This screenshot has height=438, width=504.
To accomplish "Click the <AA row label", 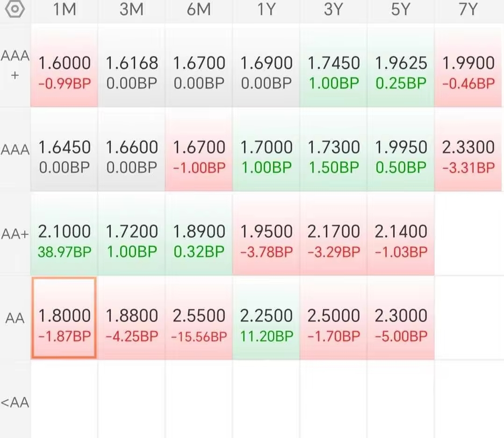I will 15,402.
